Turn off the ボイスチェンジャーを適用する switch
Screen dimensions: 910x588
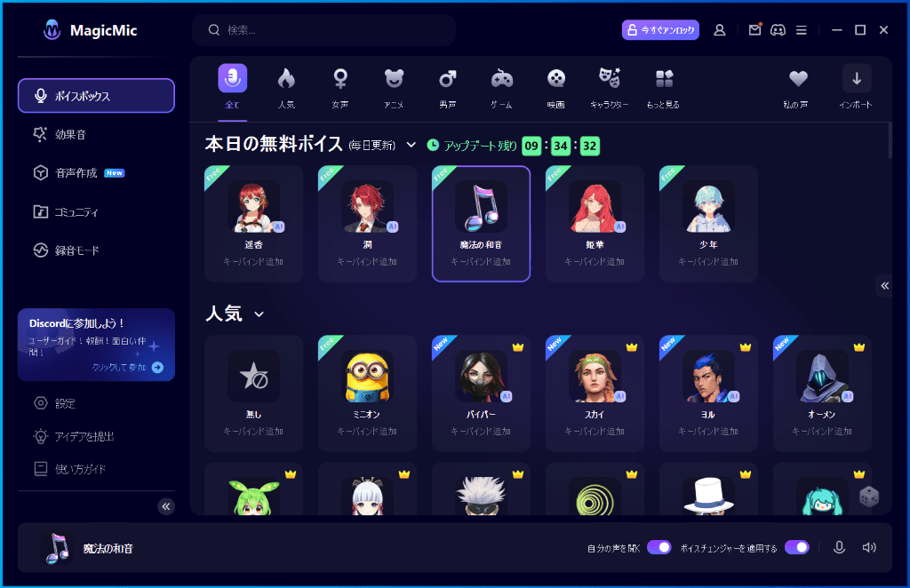797,548
